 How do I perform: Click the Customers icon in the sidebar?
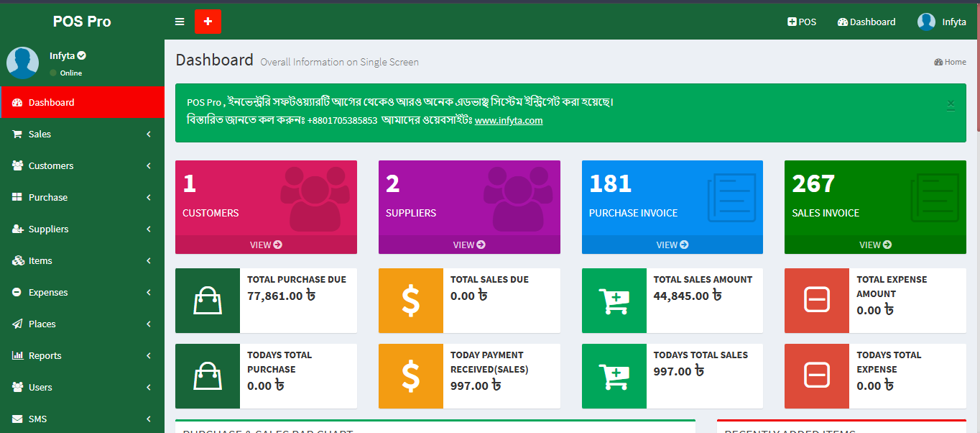(x=17, y=165)
